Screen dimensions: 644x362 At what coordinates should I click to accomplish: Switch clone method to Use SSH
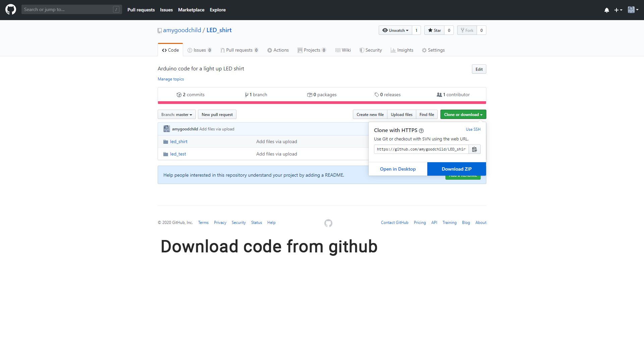(473, 129)
